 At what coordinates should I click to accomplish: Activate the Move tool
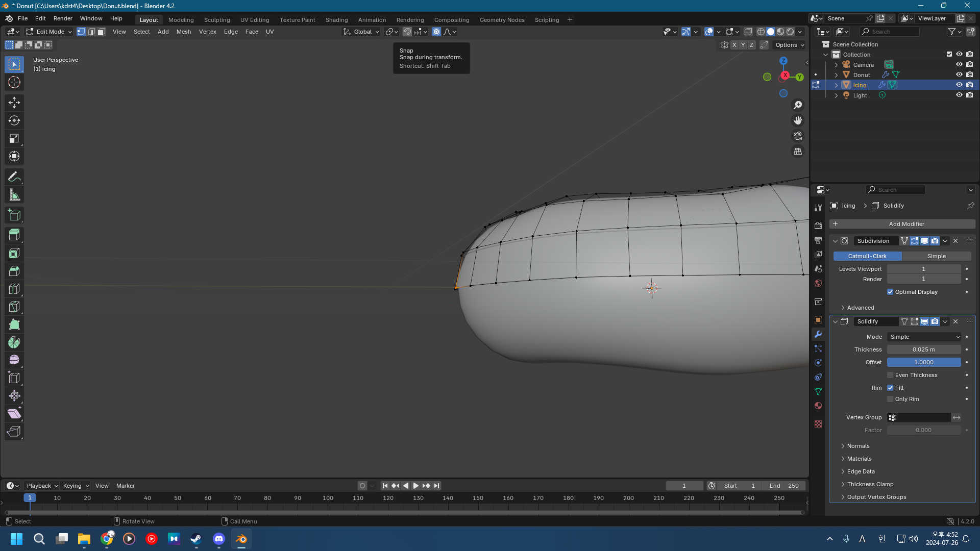[14, 103]
